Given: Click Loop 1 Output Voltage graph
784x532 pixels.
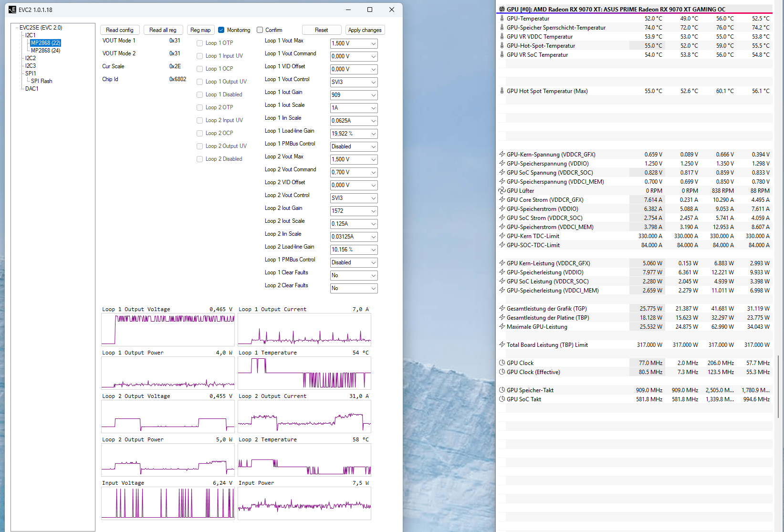Looking at the screenshot, I should pyautogui.click(x=168, y=330).
